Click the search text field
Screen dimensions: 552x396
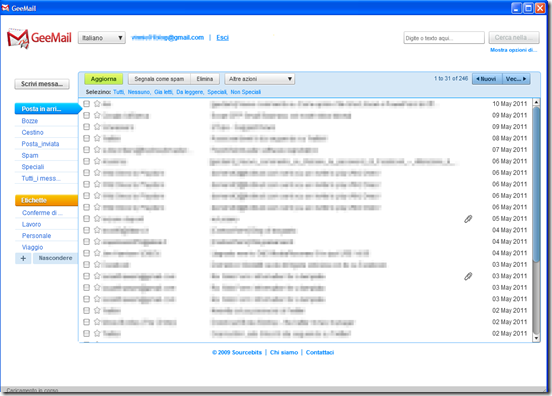click(x=444, y=38)
